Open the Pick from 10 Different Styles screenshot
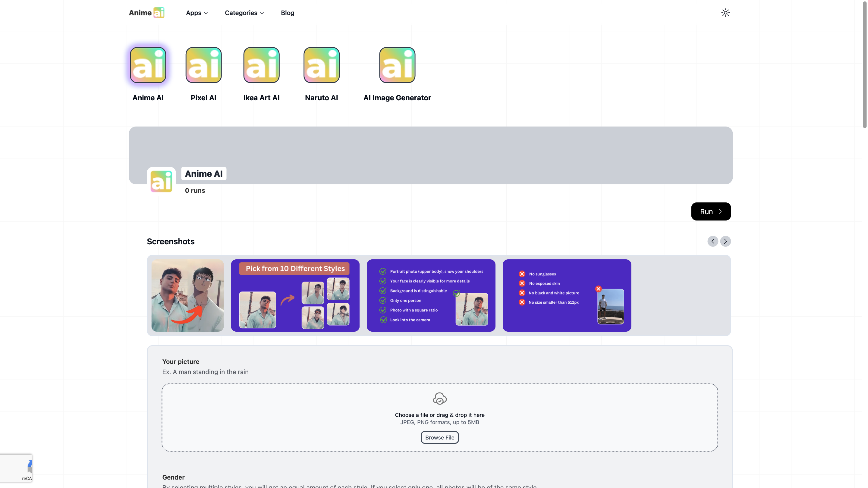868x488 pixels. point(295,295)
